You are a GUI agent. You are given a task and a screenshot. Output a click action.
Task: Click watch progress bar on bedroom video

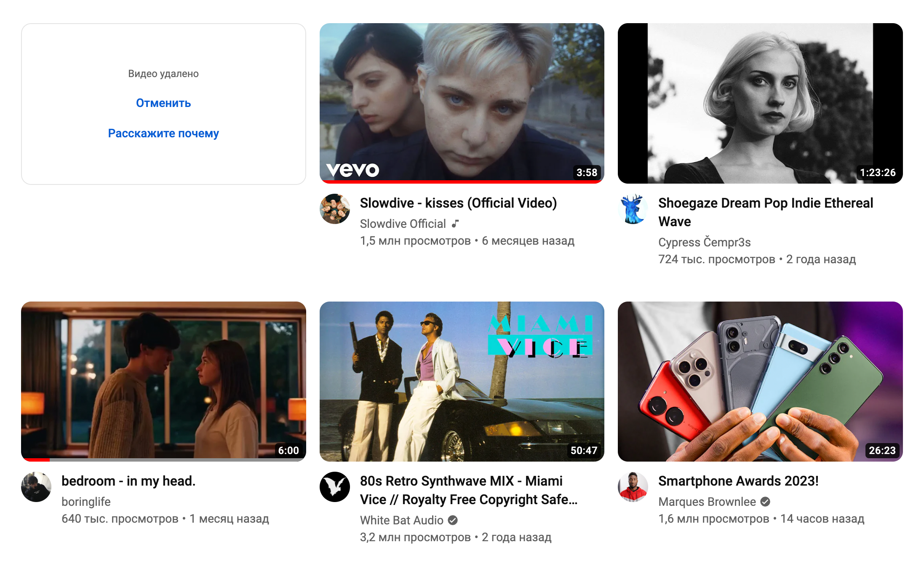163,460
